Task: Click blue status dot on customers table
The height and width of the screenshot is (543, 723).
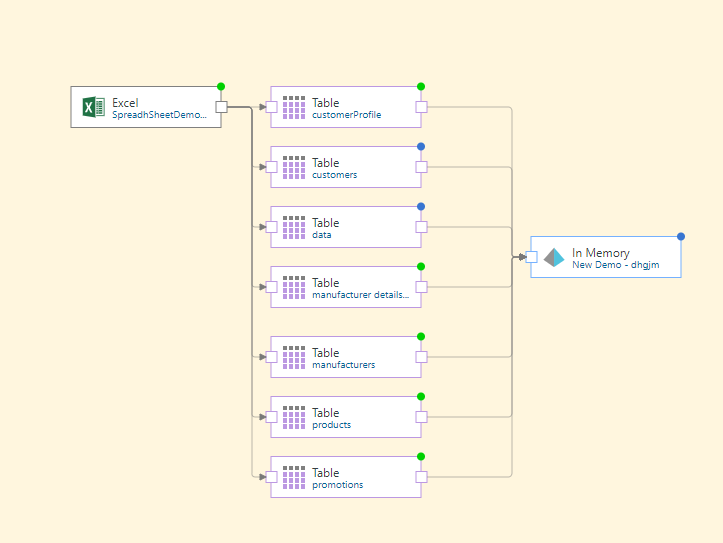Action: (x=421, y=146)
